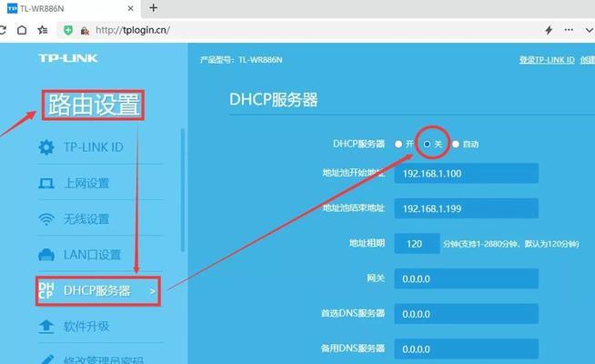Image resolution: width=595 pixels, height=364 pixels.
Task: Click the lightning bolt speed icon
Action: [x=549, y=30]
